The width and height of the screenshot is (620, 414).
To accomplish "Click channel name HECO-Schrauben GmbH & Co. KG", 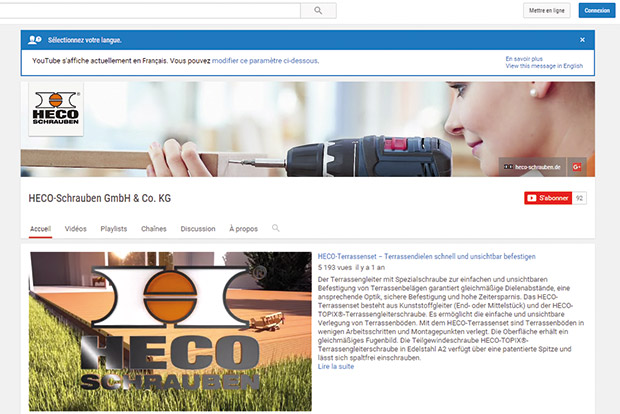I will [100, 198].
